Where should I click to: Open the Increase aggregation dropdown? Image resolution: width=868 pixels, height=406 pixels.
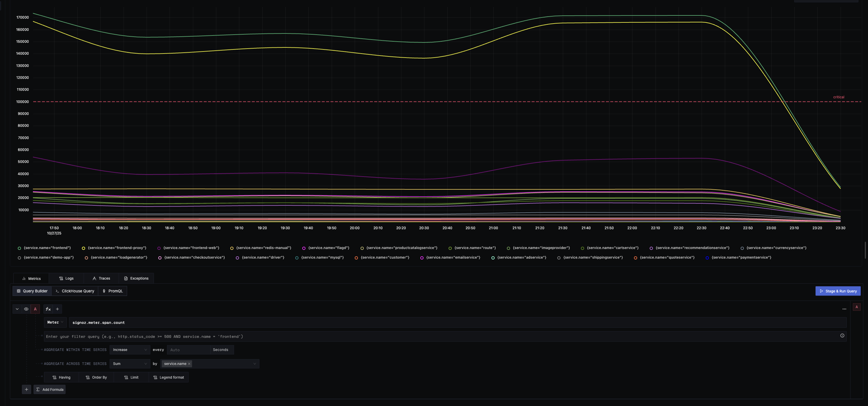130,350
